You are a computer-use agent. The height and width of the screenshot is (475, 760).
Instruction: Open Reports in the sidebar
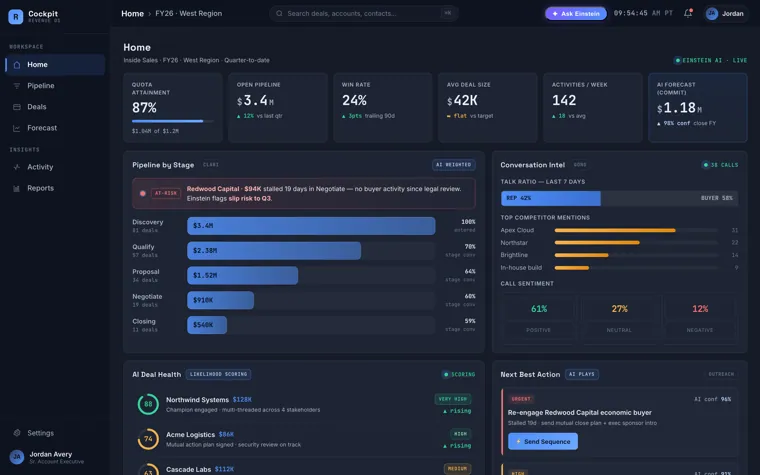tap(55, 188)
